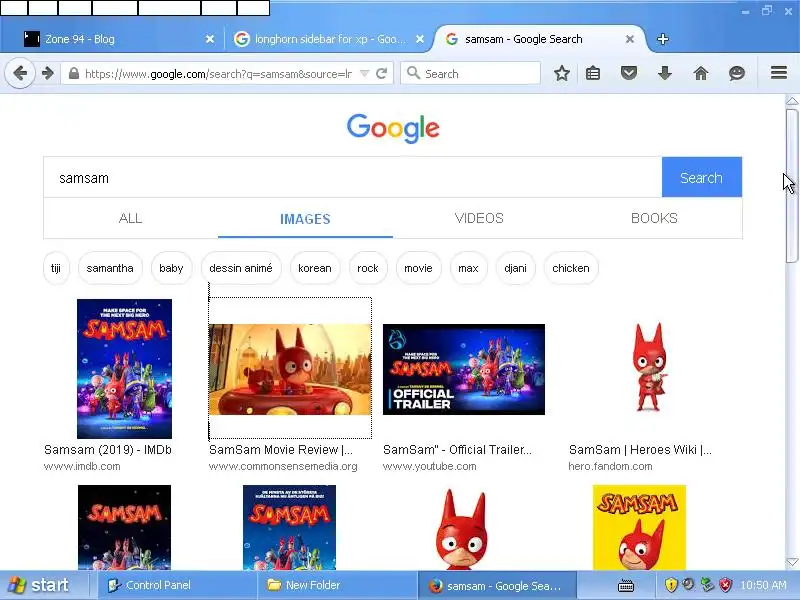Click the address bar URL
Screen dimensions: 800x600
click(x=218, y=74)
